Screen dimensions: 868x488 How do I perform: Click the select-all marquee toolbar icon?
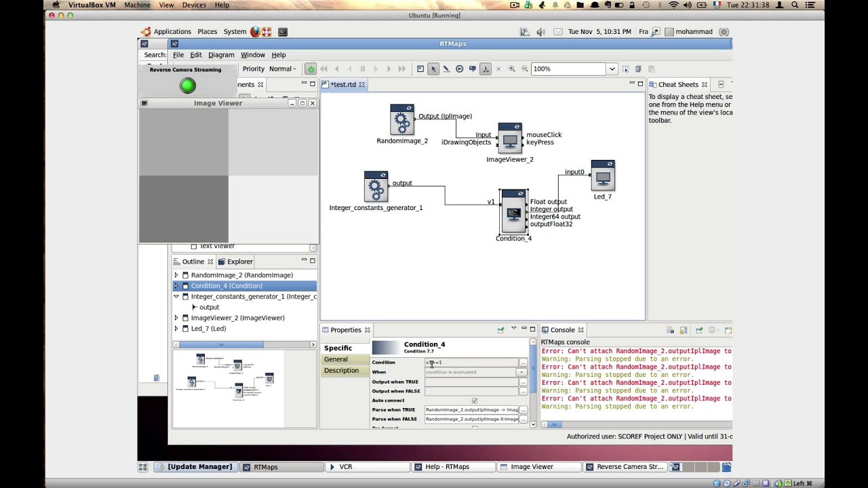(x=626, y=69)
